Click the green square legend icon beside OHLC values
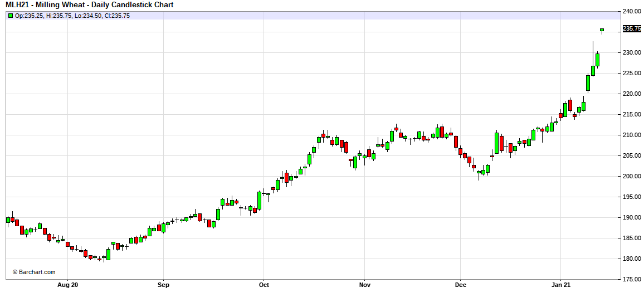This screenshot has width=644, height=302. (11, 16)
